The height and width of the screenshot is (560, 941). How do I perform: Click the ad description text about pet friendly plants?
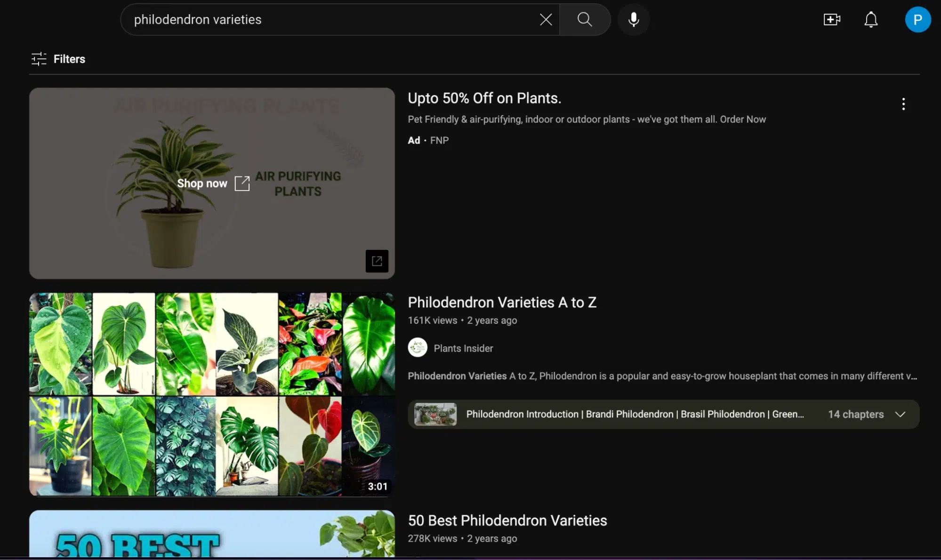click(x=587, y=119)
